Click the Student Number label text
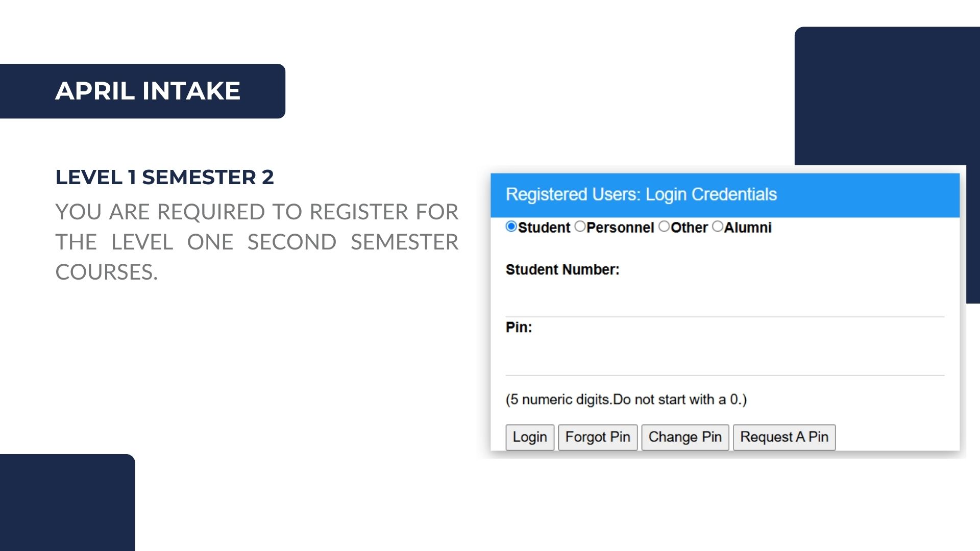This screenshot has height=551, width=980. [562, 269]
